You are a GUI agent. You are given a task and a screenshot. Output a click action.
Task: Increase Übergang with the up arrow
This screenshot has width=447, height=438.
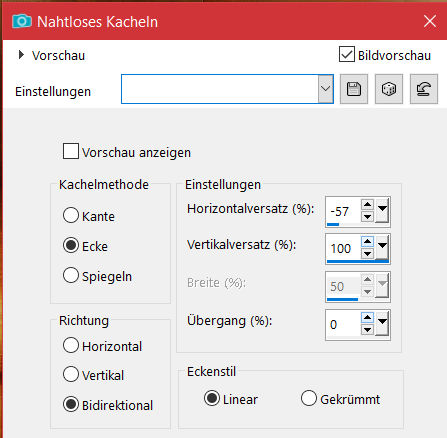click(367, 317)
